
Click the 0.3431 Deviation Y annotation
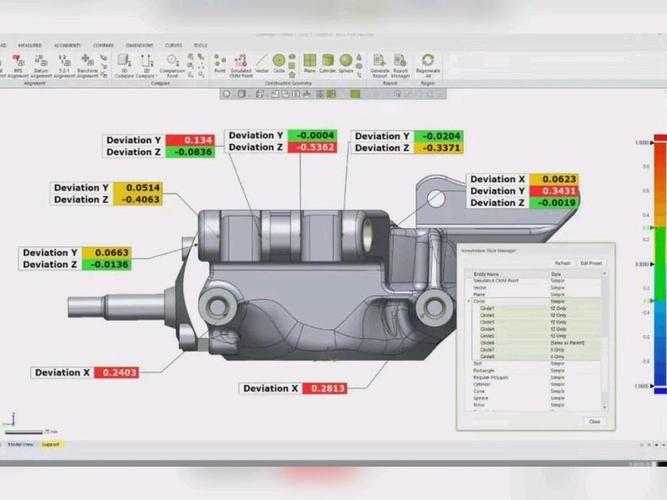[x=554, y=191]
